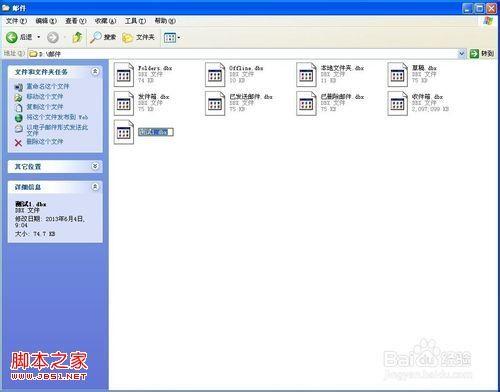The width and height of the screenshot is (500, 392).
Task: Open the Search (搜索) toolbar button
Action: point(103,37)
